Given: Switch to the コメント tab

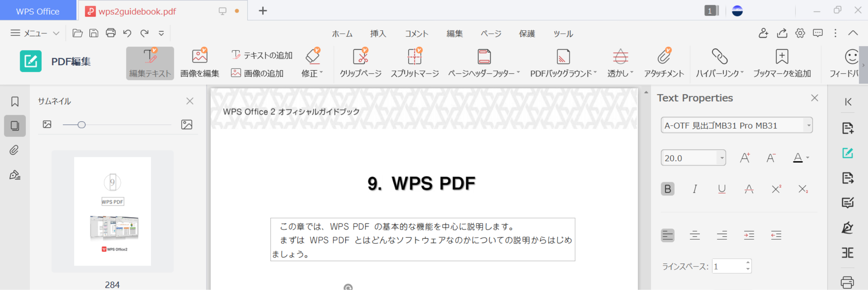Looking at the screenshot, I should coord(417,34).
